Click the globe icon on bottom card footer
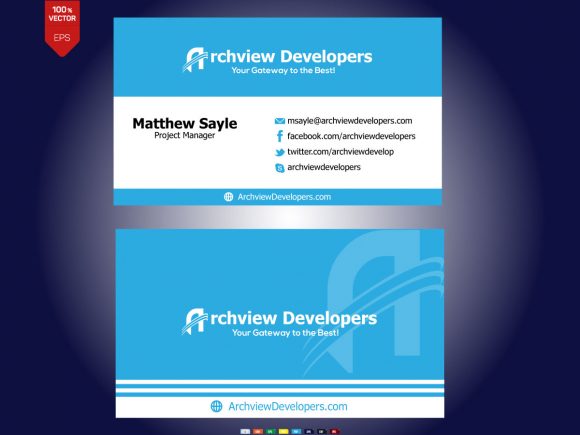Viewport: 580px width, 435px height. click(x=216, y=406)
